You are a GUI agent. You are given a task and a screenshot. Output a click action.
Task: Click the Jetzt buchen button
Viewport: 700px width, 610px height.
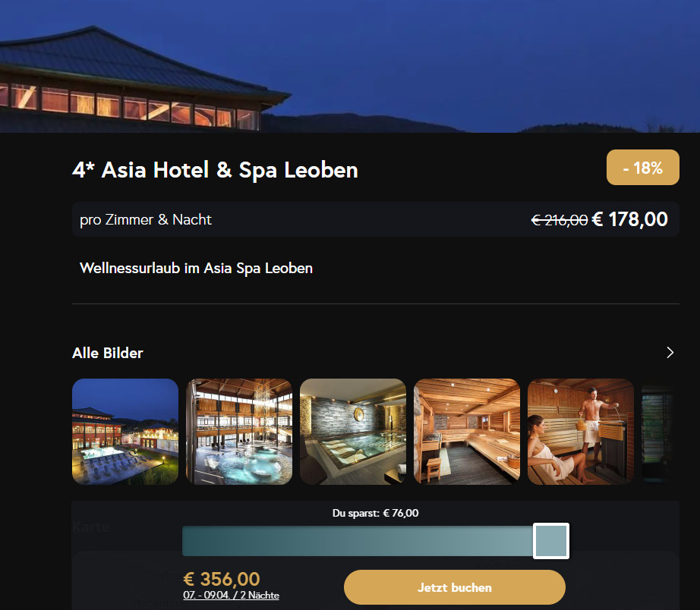pyautogui.click(x=455, y=587)
